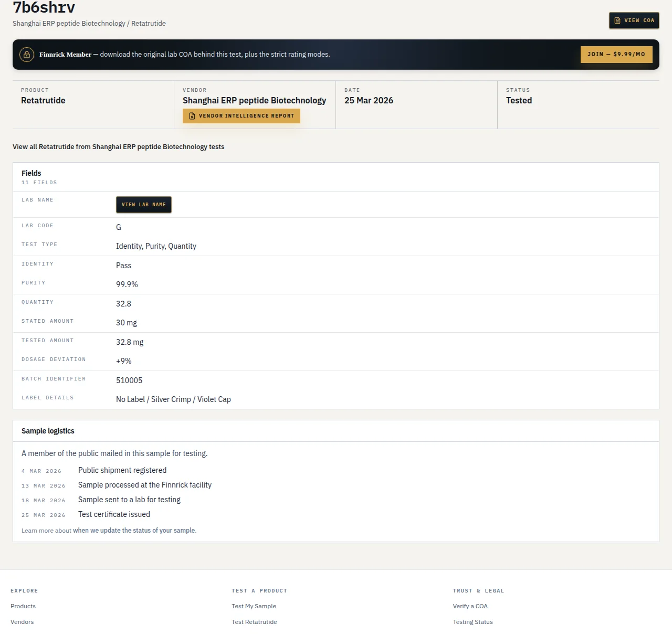Go to Vendors in the footer
The image size is (672, 635).
point(22,622)
